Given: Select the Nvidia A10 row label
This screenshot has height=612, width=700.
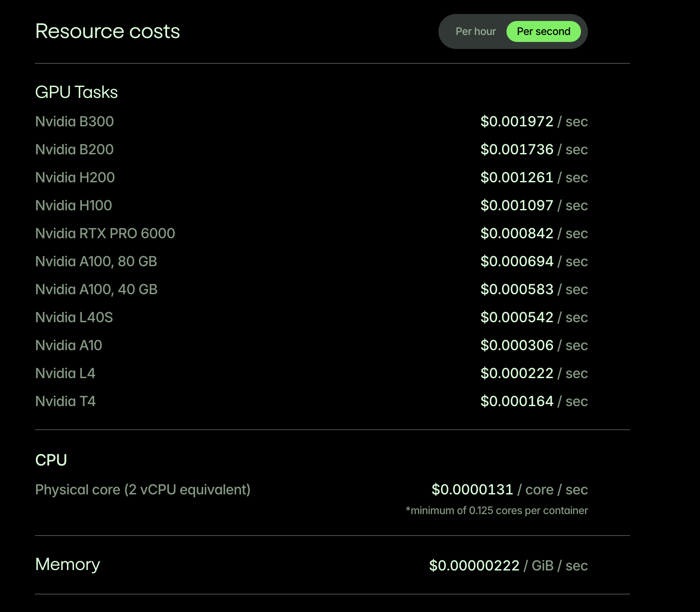Looking at the screenshot, I should click(x=69, y=345).
